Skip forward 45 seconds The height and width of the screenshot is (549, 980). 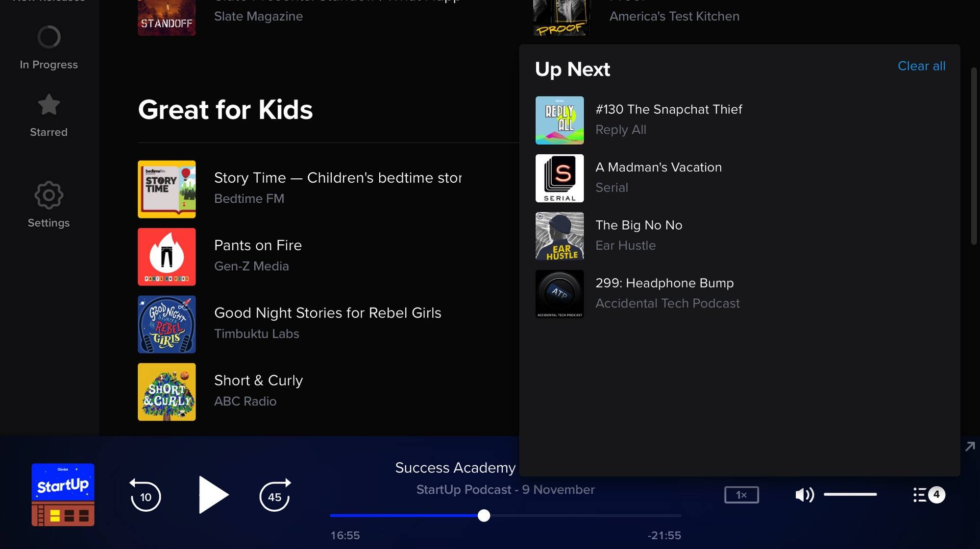pyautogui.click(x=274, y=496)
